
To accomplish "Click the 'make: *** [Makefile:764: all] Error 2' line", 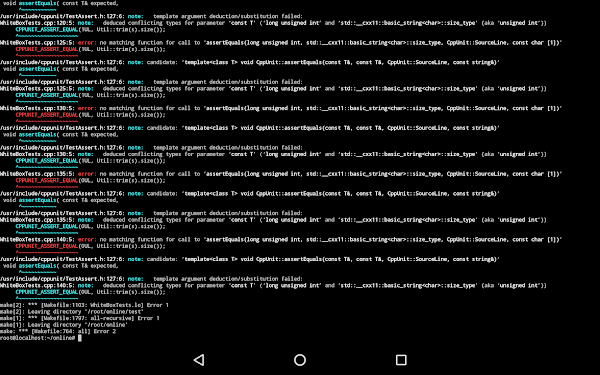I will (58, 331).
